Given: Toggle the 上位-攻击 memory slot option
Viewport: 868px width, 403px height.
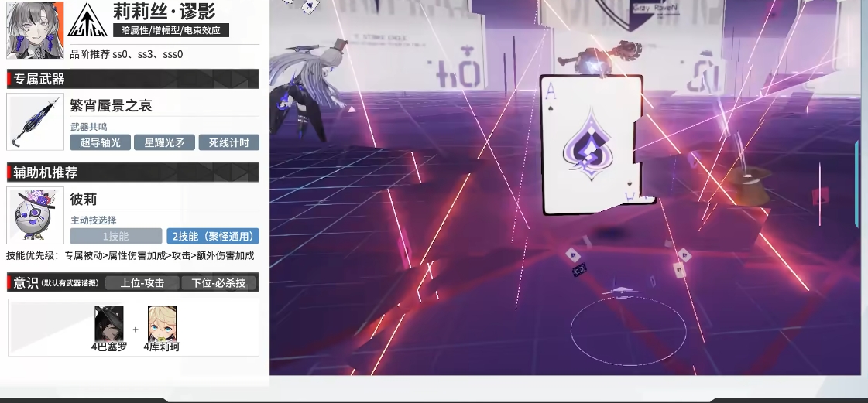Looking at the screenshot, I should coord(142,283).
